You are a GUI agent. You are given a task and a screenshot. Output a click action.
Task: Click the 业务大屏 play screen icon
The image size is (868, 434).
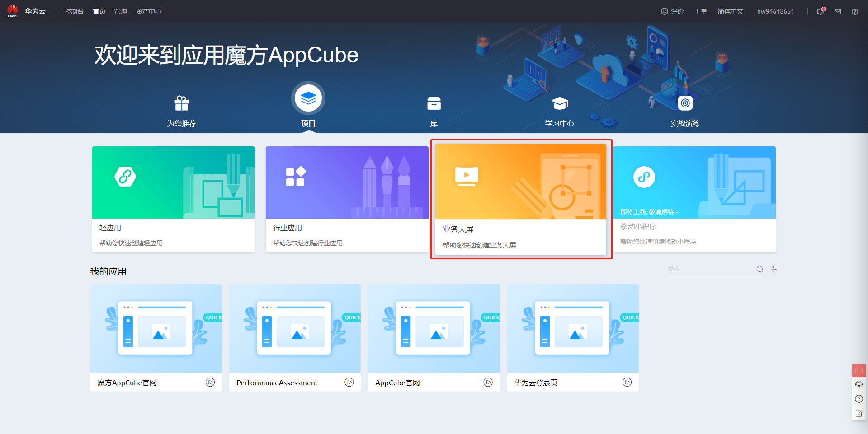467,176
